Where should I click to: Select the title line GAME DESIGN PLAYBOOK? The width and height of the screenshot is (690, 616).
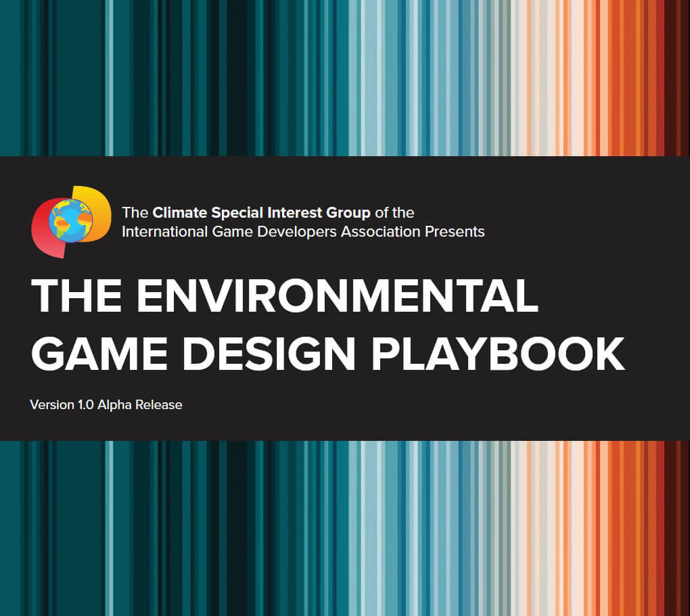click(x=327, y=352)
